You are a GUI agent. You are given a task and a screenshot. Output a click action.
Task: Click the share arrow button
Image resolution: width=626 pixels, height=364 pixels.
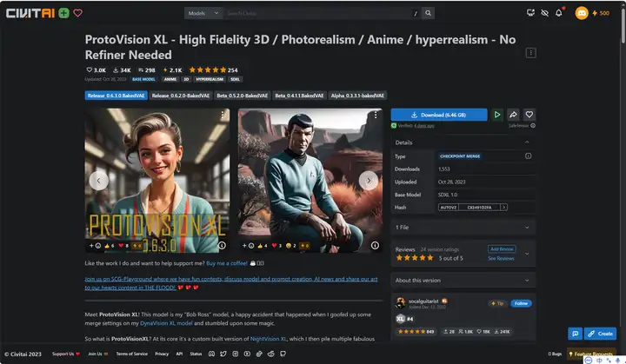(x=513, y=115)
